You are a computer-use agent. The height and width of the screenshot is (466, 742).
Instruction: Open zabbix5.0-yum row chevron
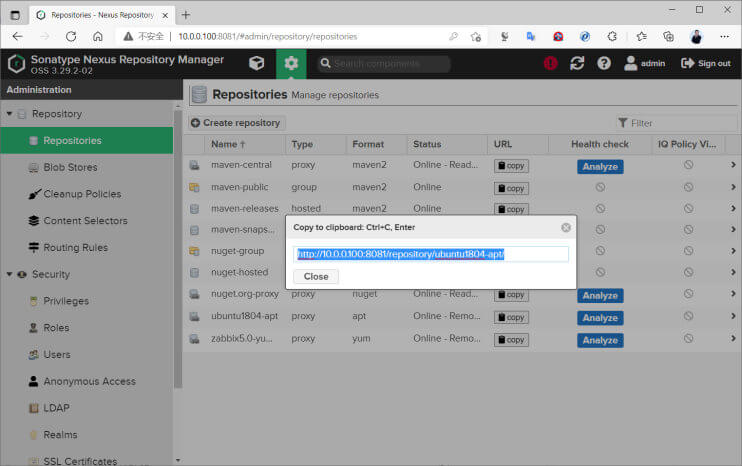coord(733,338)
